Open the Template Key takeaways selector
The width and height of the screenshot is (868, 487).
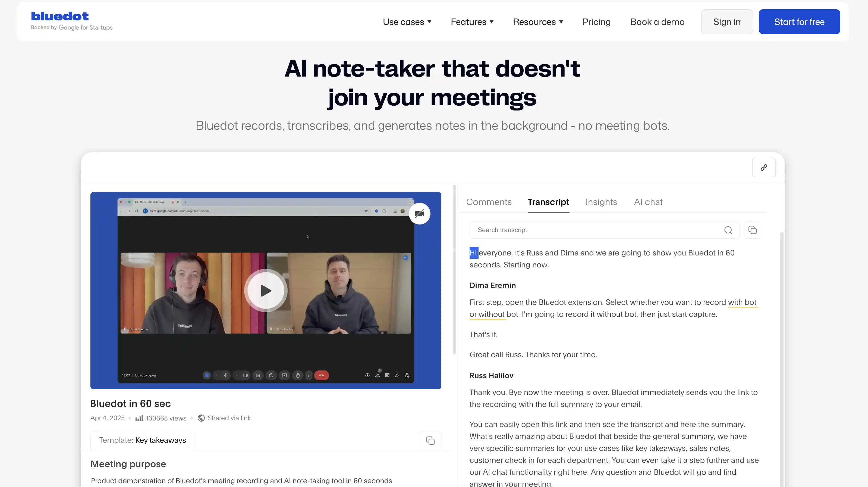pos(143,440)
